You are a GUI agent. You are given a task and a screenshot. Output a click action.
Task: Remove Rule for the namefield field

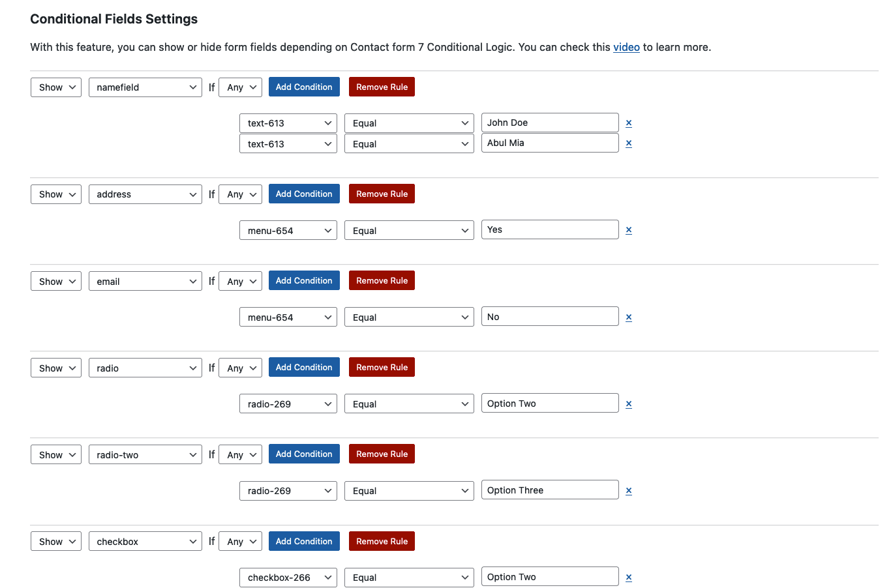coord(382,87)
